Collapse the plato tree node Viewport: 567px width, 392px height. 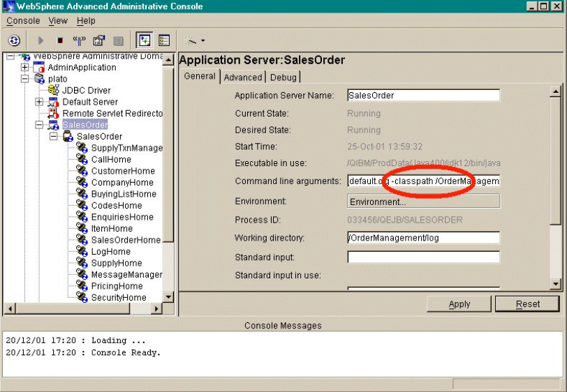pos(24,79)
